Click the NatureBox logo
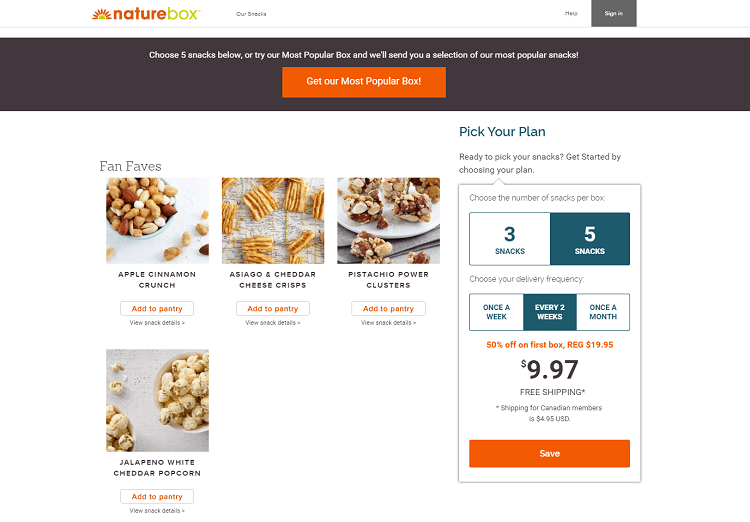The image size is (750, 522). tap(145, 14)
